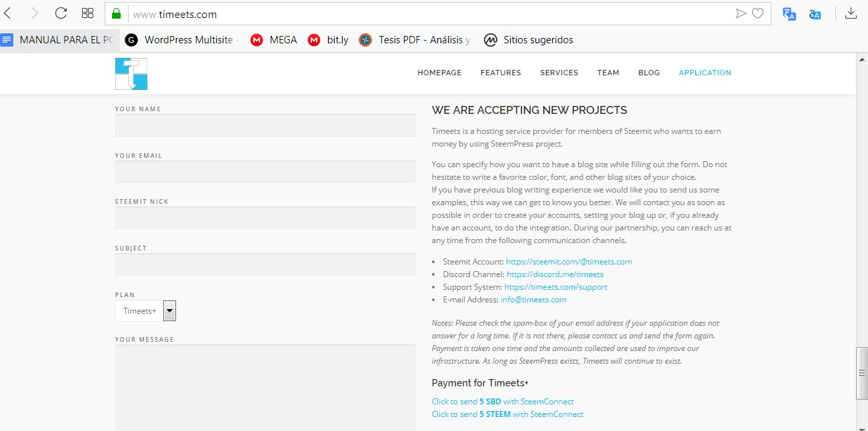This screenshot has height=431, width=868.
Task: Open the MEGA bookmark
Action: coord(274,40)
